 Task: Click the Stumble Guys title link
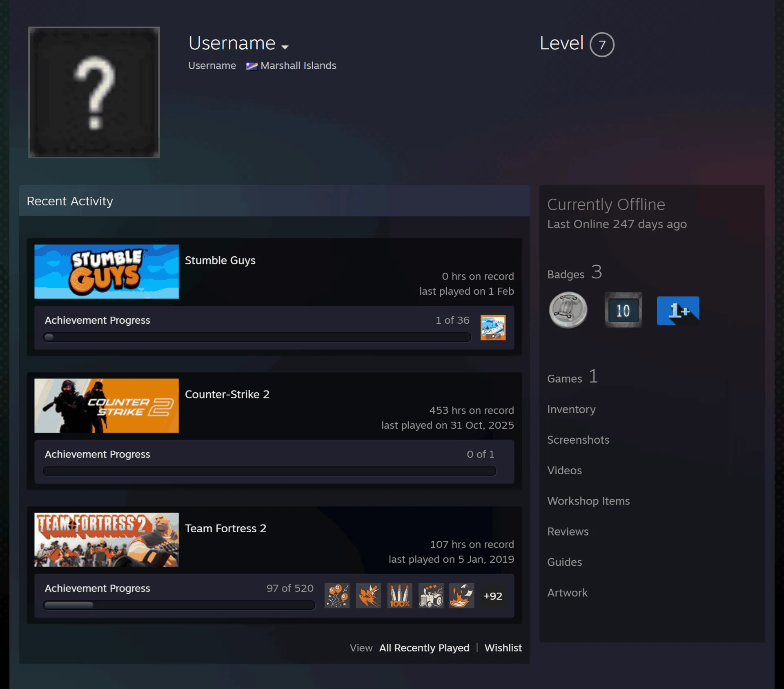coord(220,260)
